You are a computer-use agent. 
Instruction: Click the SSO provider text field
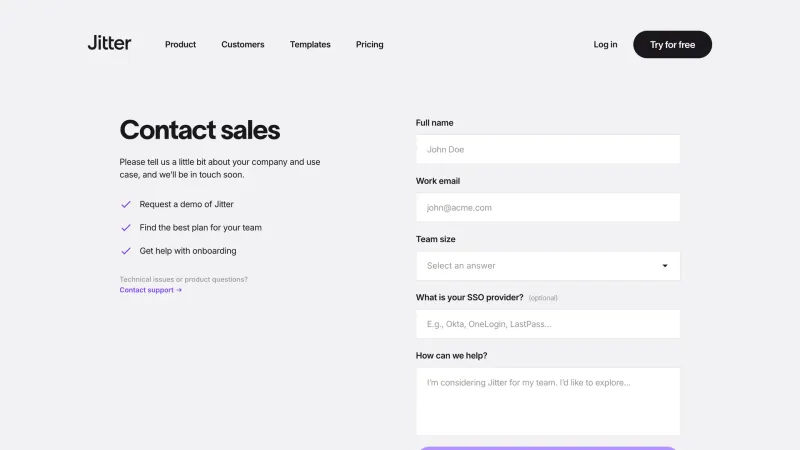coord(547,324)
